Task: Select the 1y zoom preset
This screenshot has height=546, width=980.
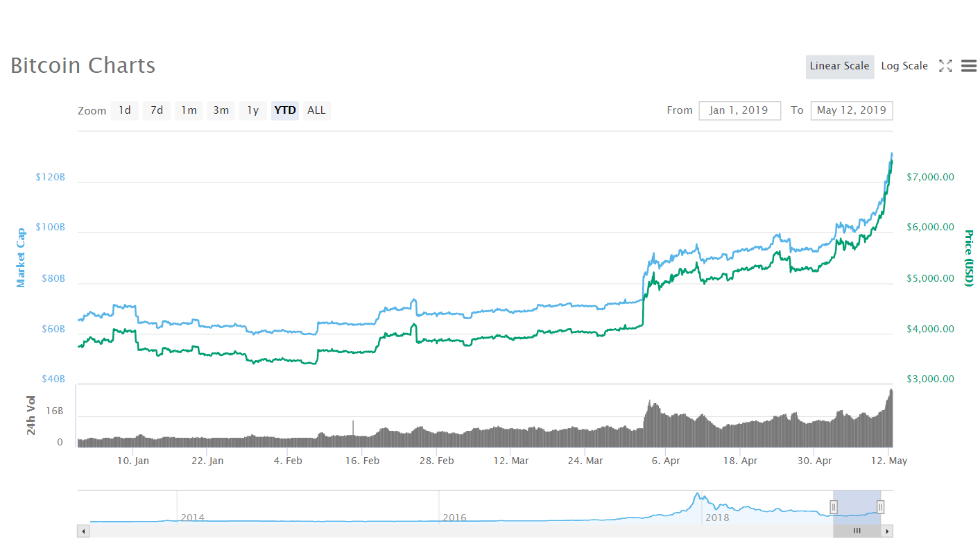Action: pyautogui.click(x=252, y=110)
